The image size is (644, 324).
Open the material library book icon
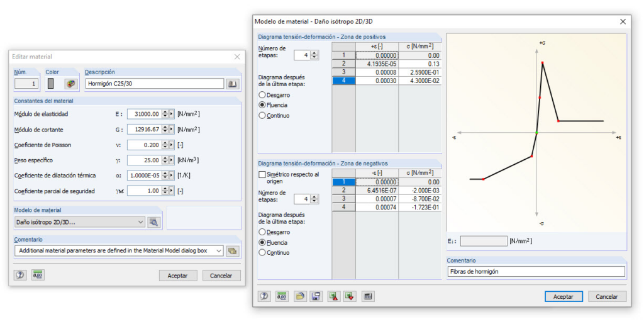pos(233,84)
